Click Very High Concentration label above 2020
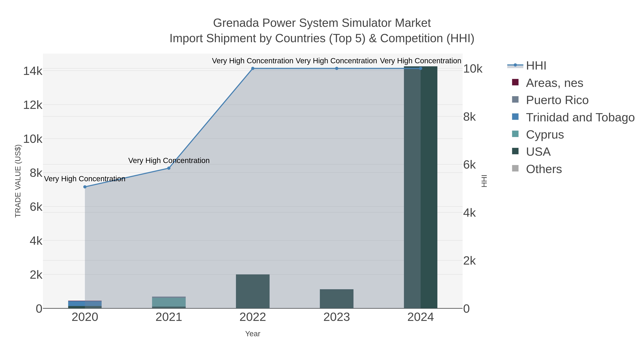The image size is (644, 362). tap(85, 179)
